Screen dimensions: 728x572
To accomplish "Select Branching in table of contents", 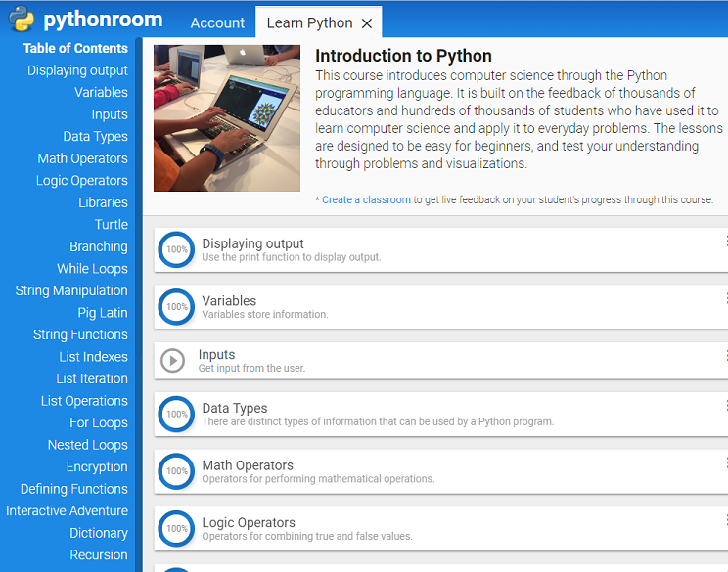I will tap(99, 246).
